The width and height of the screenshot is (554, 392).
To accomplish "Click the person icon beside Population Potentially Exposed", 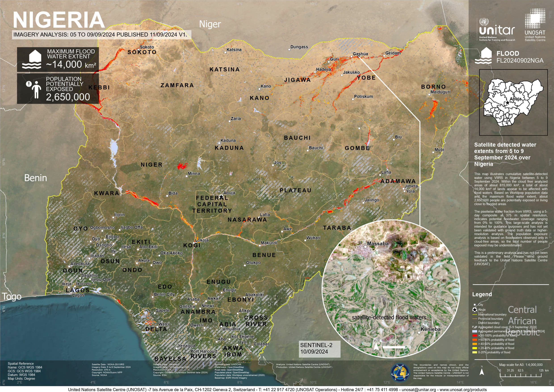I will (36, 90).
